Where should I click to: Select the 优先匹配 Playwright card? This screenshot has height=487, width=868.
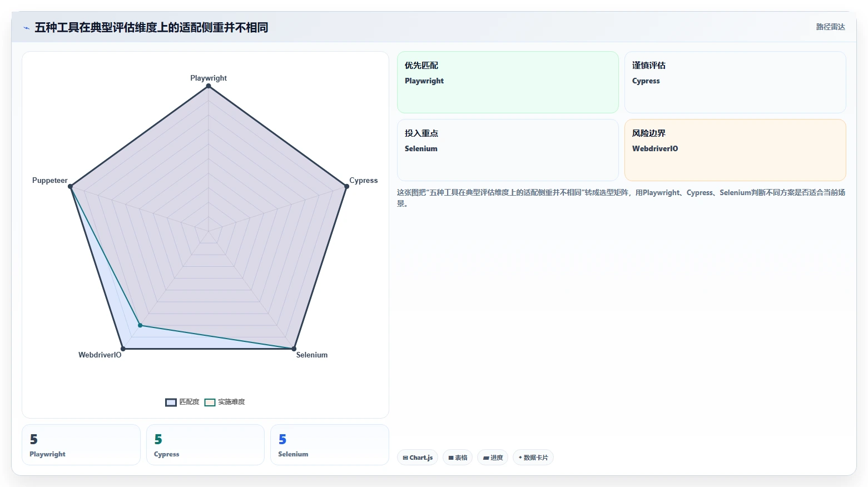coord(508,82)
